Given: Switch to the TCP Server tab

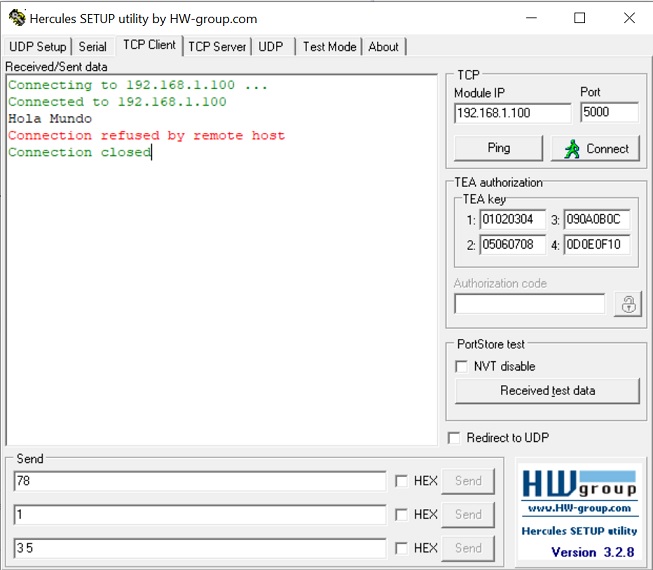Looking at the screenshot, I should point(217,47).
